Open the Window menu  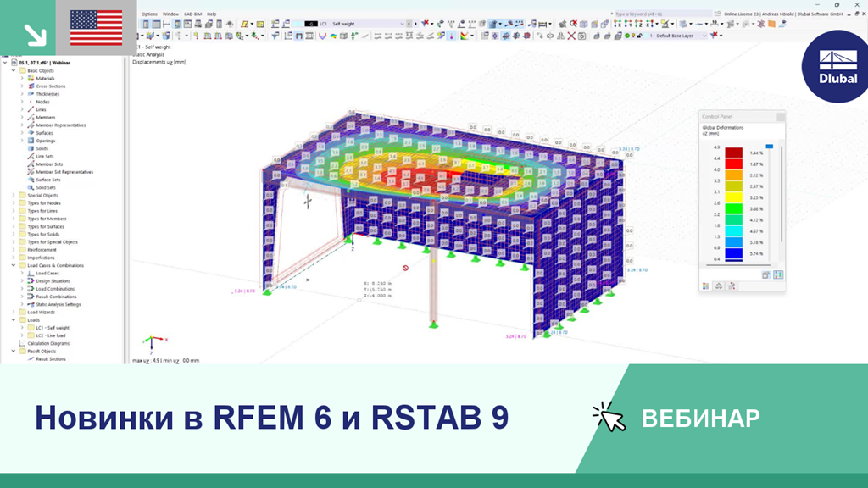pyautogui.click(x=170, y=14)
